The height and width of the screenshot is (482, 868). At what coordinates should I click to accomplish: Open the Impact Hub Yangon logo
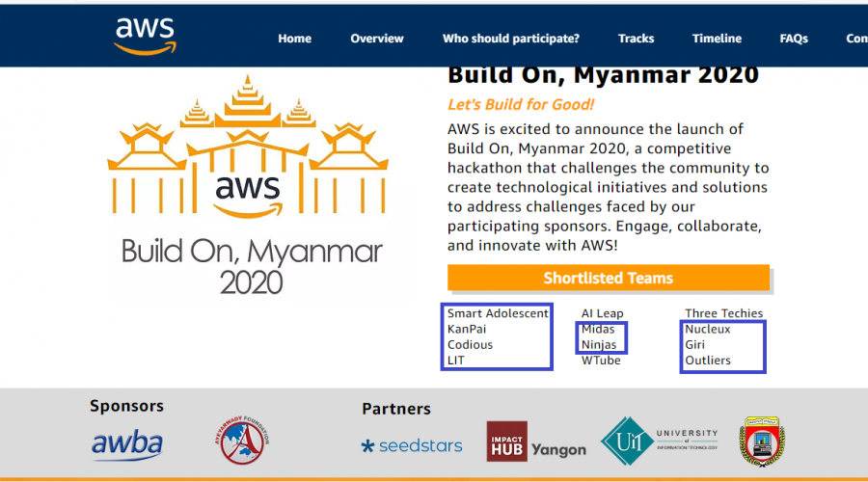pyautogui.click(x=535, y=442)
